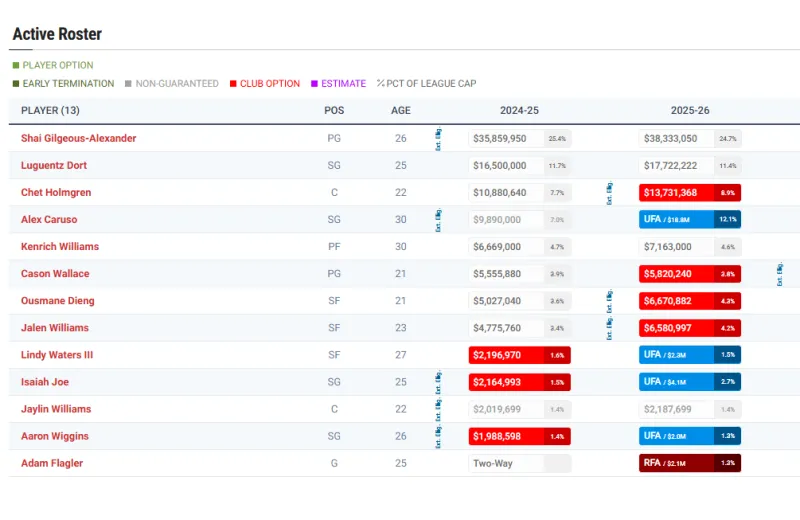Screen dimensions: 800x520
Task: Click Alex Caruso's UFA 2025-26 cell
Action: tap(690, 219)
